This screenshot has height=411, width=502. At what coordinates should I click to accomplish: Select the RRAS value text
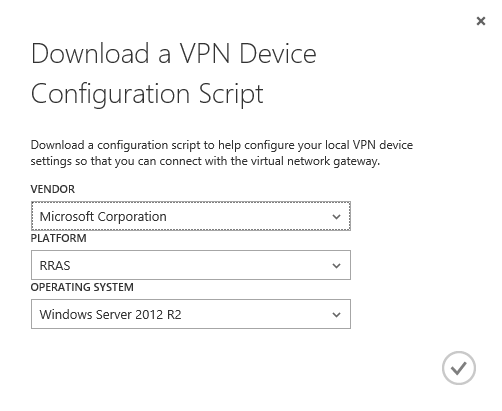(55, 266)
